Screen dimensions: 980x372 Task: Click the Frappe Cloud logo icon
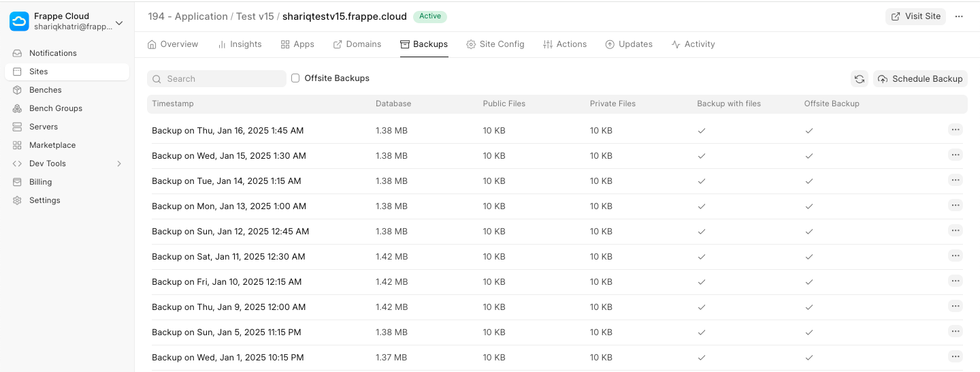19,22
